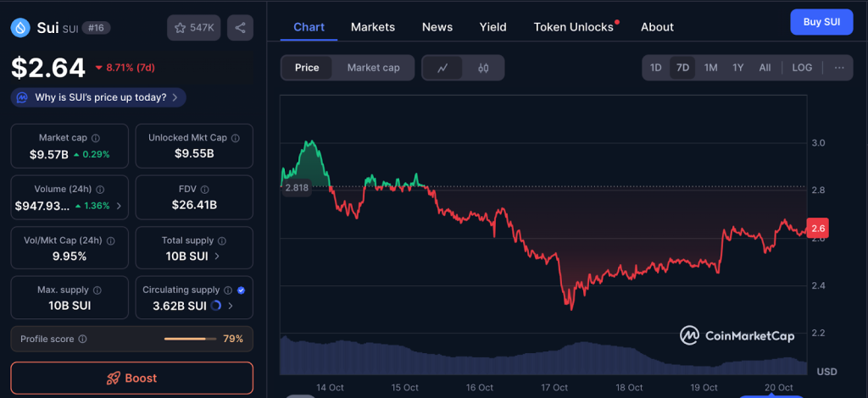Select the 1D time range
This screenshot has width=868, height=398.
[x=655, y=68]
